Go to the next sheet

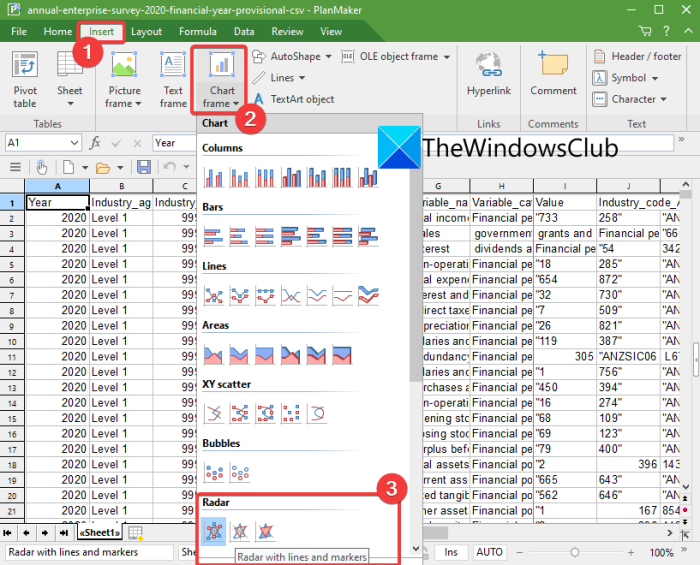click(45, 532)
